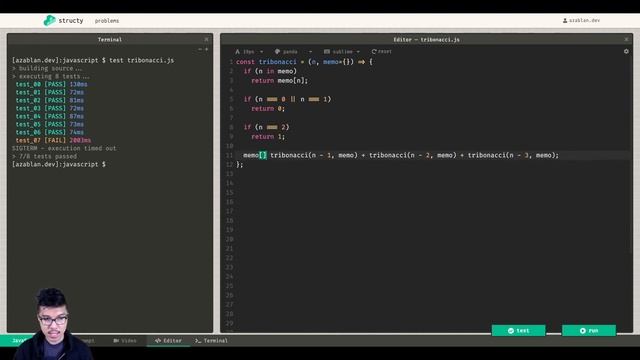Click test_07 FAIL result line

[x=53, y=140]
